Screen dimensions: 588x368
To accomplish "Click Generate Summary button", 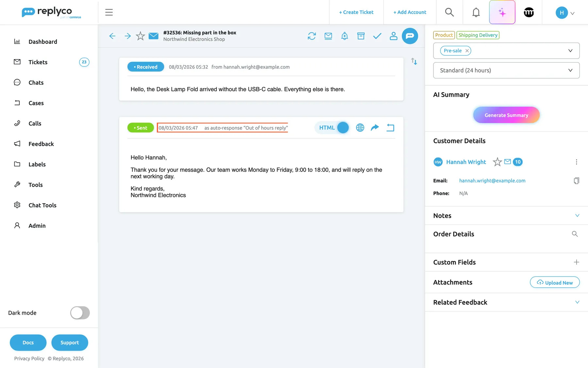I will [506, 115].
